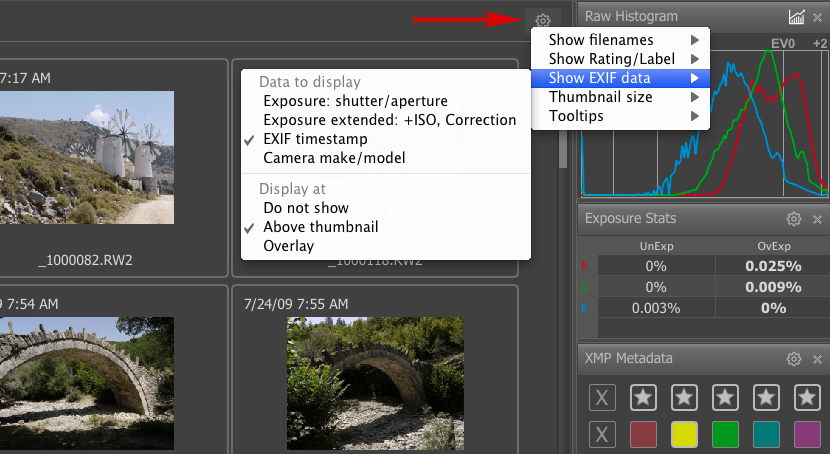Viewport: 830px width, 454px height.
Task: Apply the purple color label
Action: pos(807,435)
